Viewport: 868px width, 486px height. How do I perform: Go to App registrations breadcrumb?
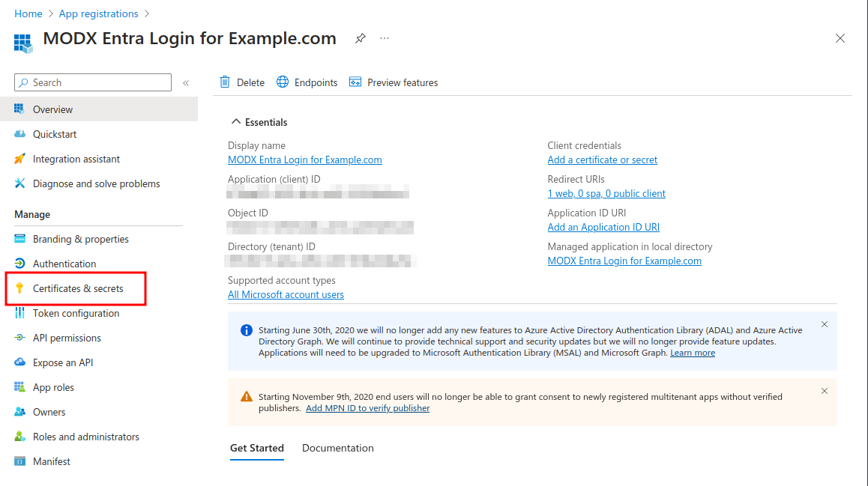[98, 13]
